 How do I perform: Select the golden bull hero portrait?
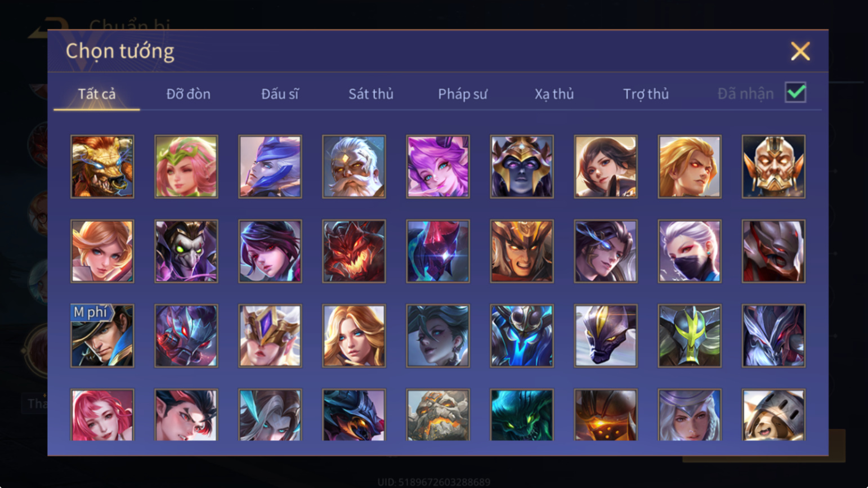[x=102, y=167]
